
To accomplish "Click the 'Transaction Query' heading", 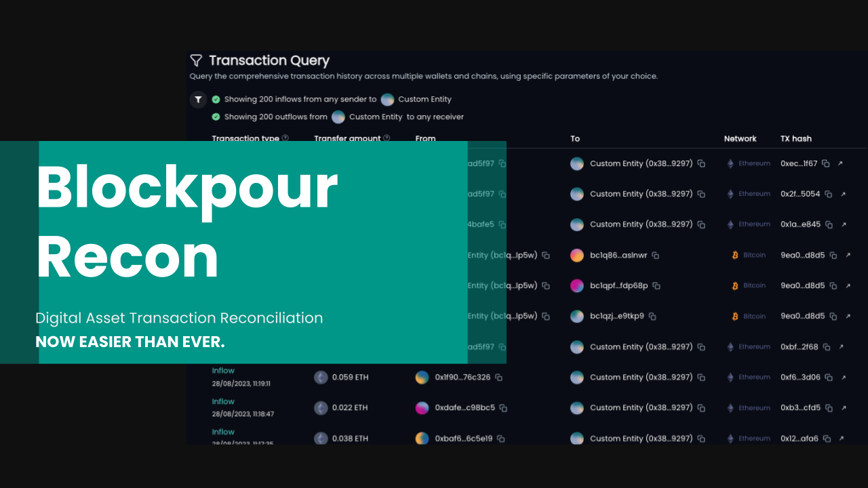I will click(x=269, y=60).
